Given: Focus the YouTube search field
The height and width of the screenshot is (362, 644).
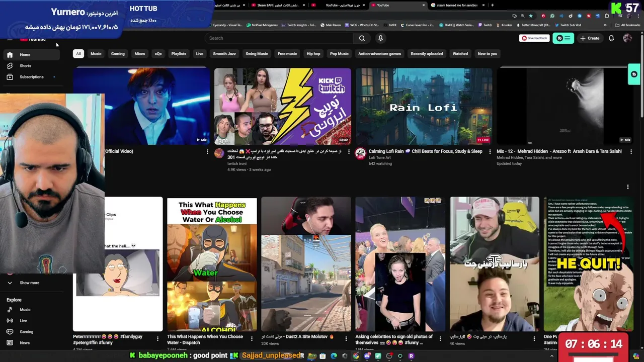Looking at the screenshot, I should [x=280, y=38].
